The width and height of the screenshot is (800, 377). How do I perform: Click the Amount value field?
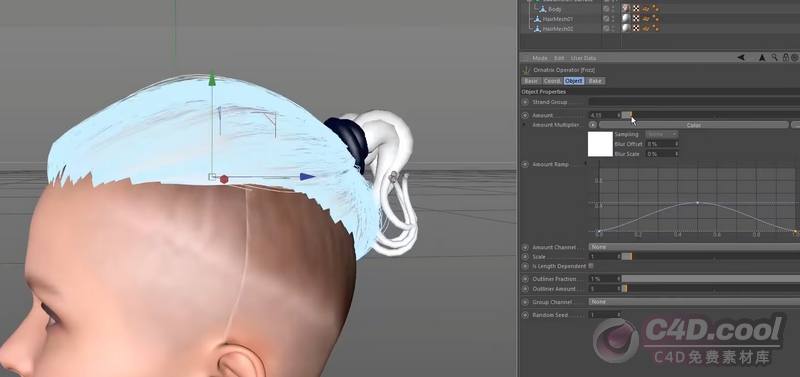(x=605, y=115)
